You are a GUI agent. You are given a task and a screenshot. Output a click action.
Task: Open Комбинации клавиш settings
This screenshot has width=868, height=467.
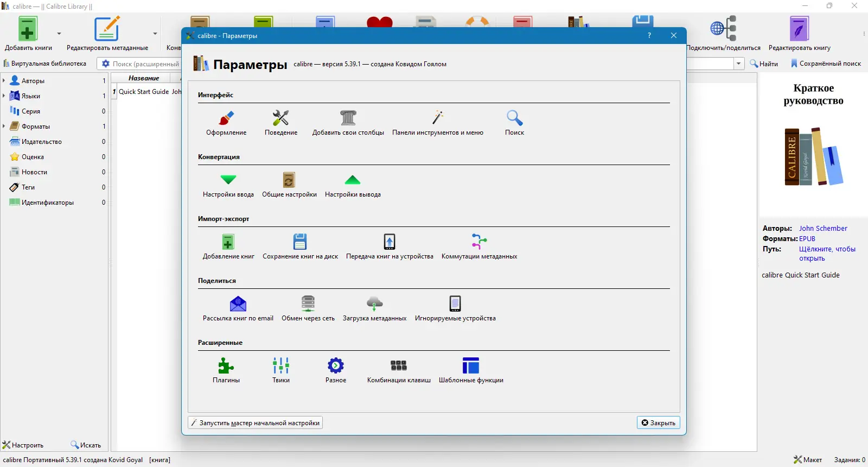pos(399,370)
